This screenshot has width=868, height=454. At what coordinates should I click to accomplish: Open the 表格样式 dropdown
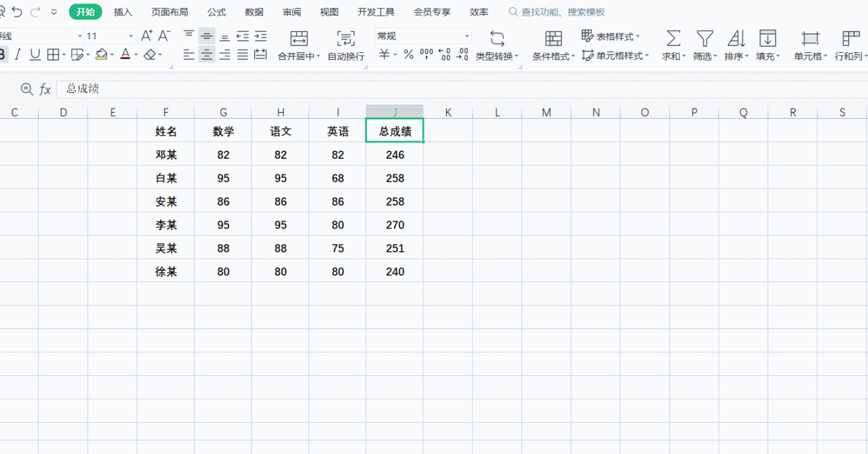click(610, 36)
